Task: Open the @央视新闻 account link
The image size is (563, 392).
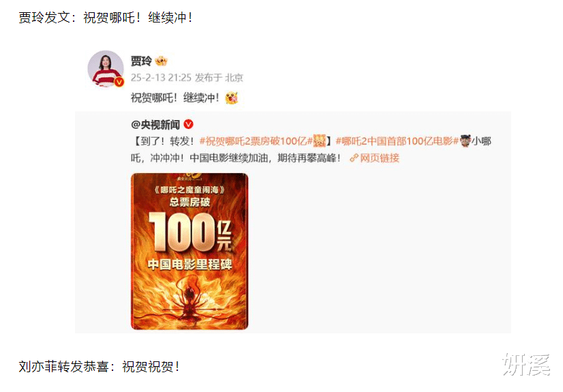Action: pyautogui.click(x=155, y=125)
